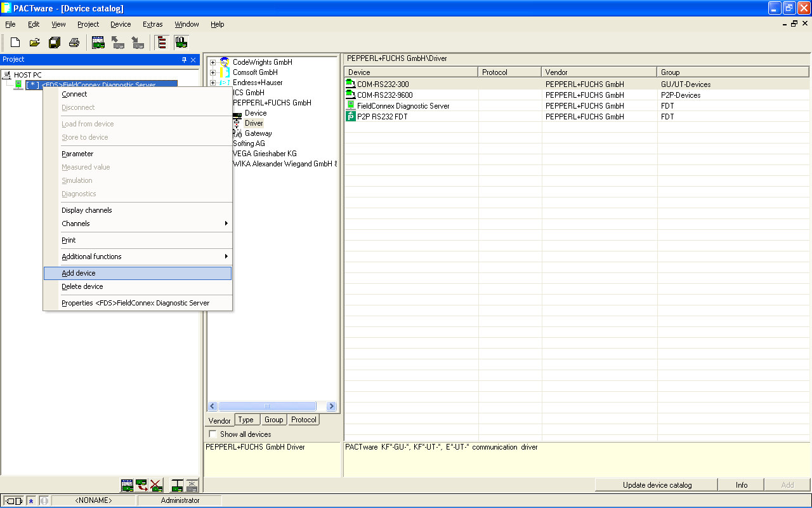Screen dimensions: 812x508
Task: Open the Device menu in menu bar
Action: point(121,24)
